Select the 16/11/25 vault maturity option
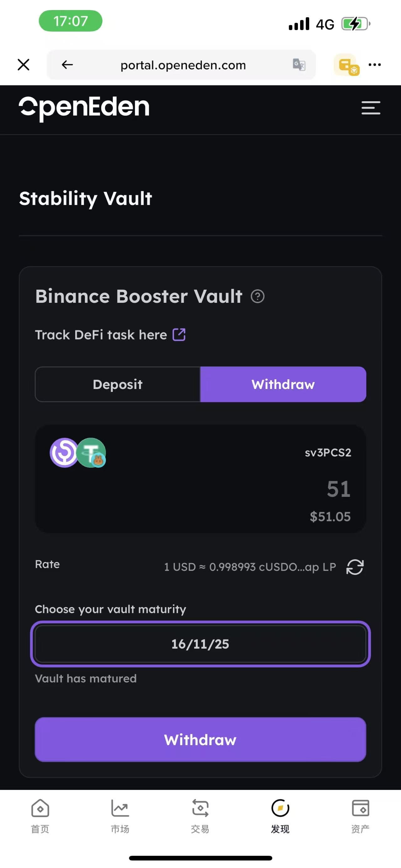401x868 pixels. click(x=200, y=644)
